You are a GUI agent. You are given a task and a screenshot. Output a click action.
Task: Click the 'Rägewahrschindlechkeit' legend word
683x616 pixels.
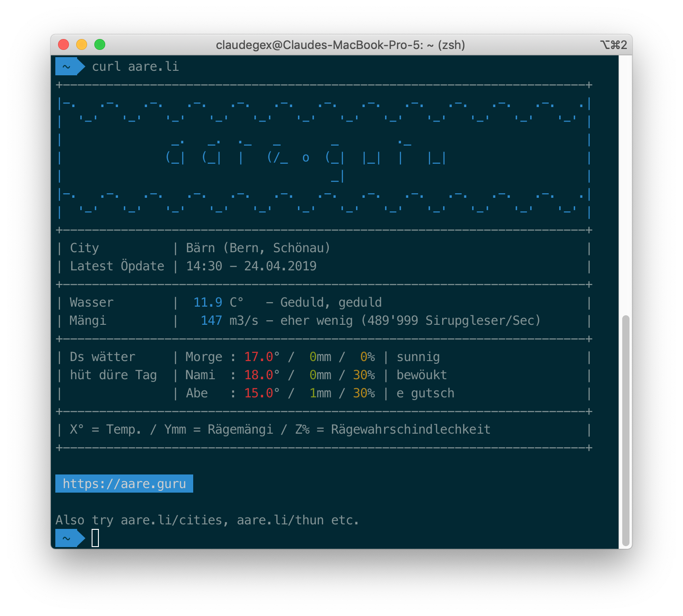(411, 430)
